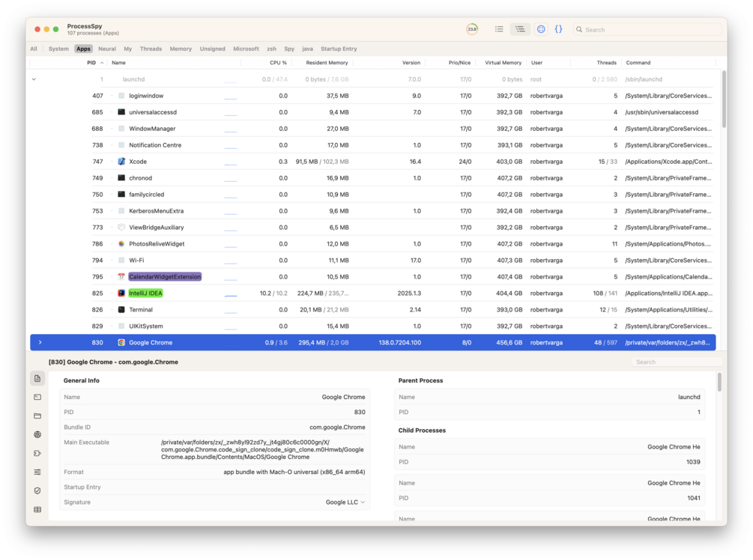Screen dimensions: 753x560
Task: Click the magnifier icon in top search
Action: click(x=579, y=30)
